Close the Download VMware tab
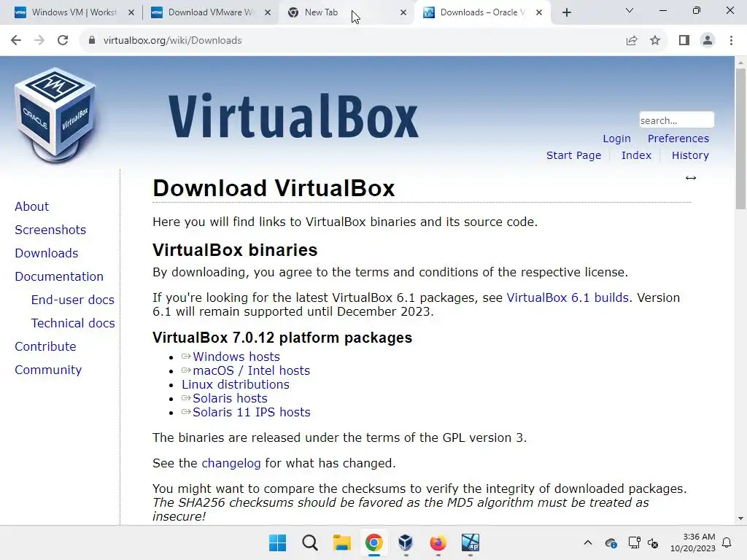This screenshot has height=560, width=747. pyautogui.click(x=268, y=13)
